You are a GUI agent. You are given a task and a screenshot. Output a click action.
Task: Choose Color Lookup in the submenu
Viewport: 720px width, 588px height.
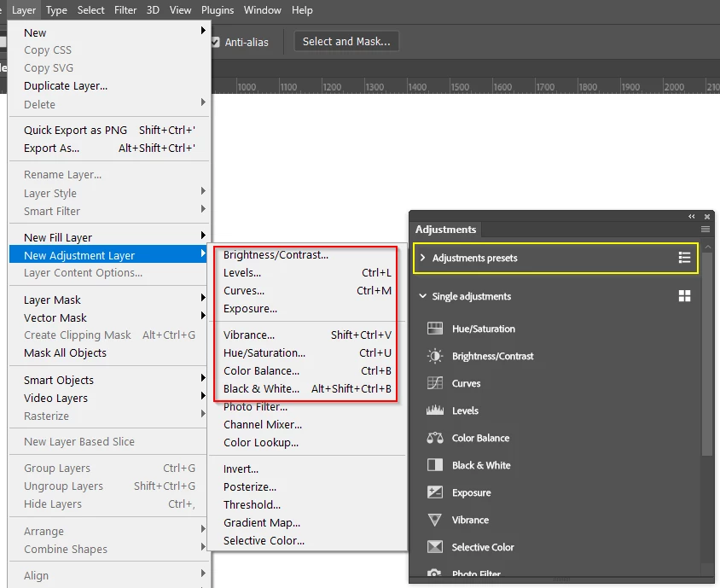[x=307, y=442]
